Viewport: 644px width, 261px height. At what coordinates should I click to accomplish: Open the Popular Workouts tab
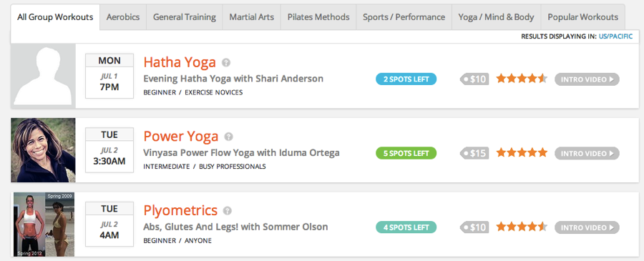582,17
